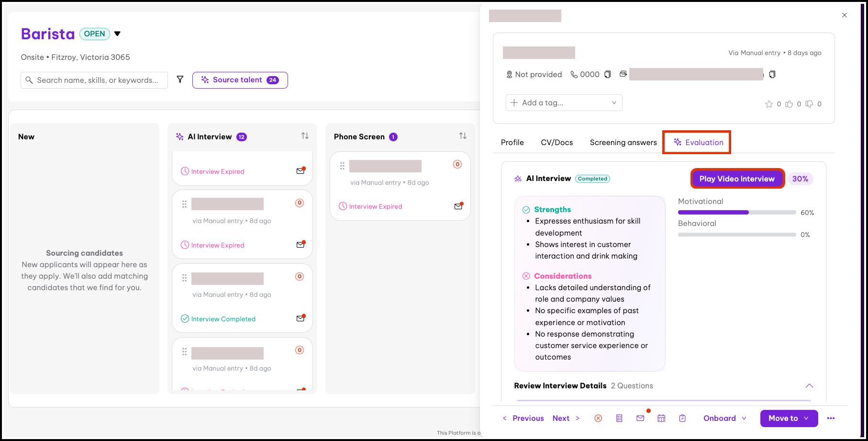Open the three-dot more options menu
This screenshot has width=868, height=441.
pyautogui.click(x=831, y=418)
